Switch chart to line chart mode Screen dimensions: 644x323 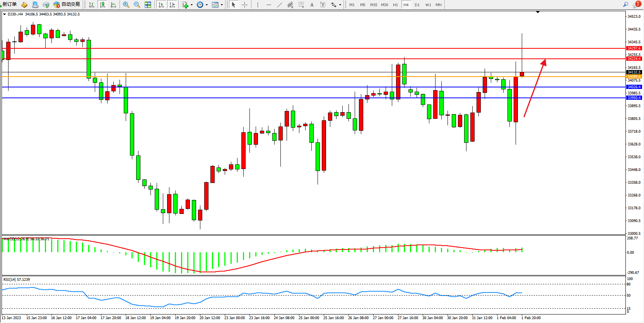coord(113,5)
